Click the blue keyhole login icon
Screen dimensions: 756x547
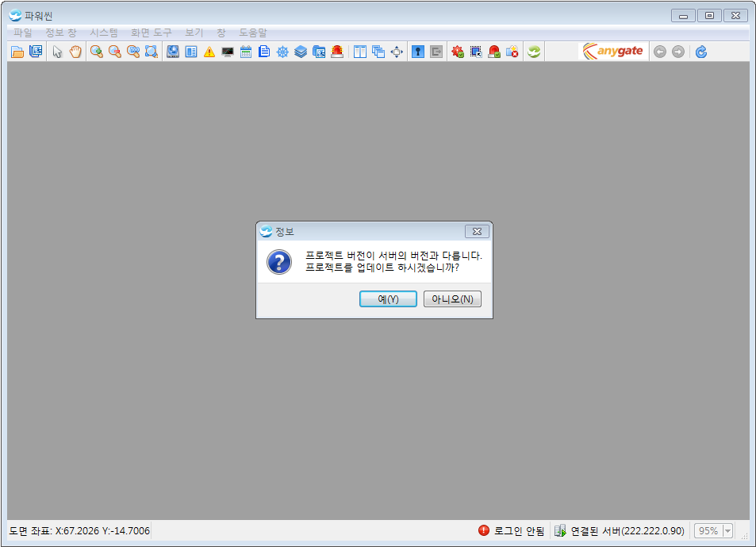418,52
